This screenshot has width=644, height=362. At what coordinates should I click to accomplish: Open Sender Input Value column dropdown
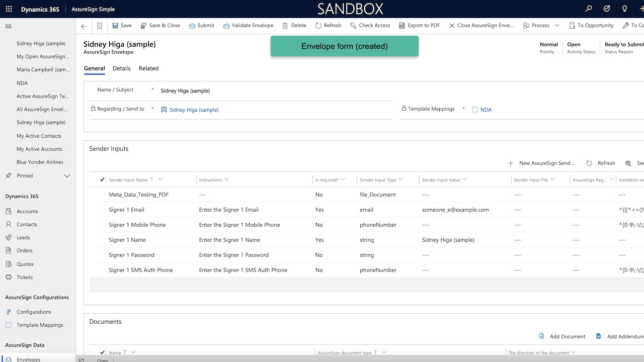[x=464, y=179]
